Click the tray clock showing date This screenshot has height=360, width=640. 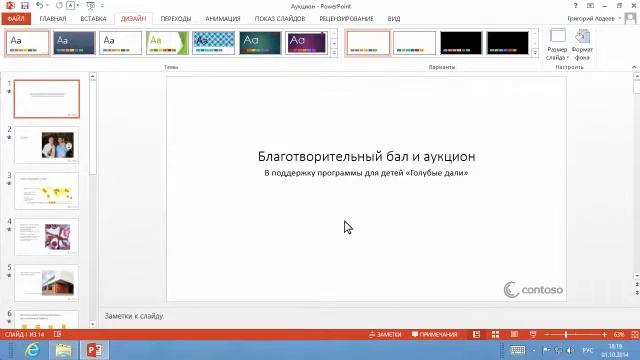(615, 350)
